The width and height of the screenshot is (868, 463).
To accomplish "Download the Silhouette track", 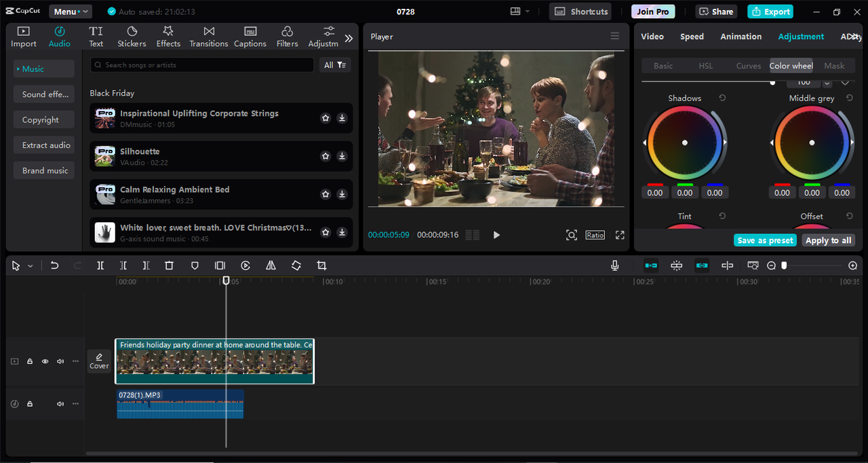I will point(342,156).
